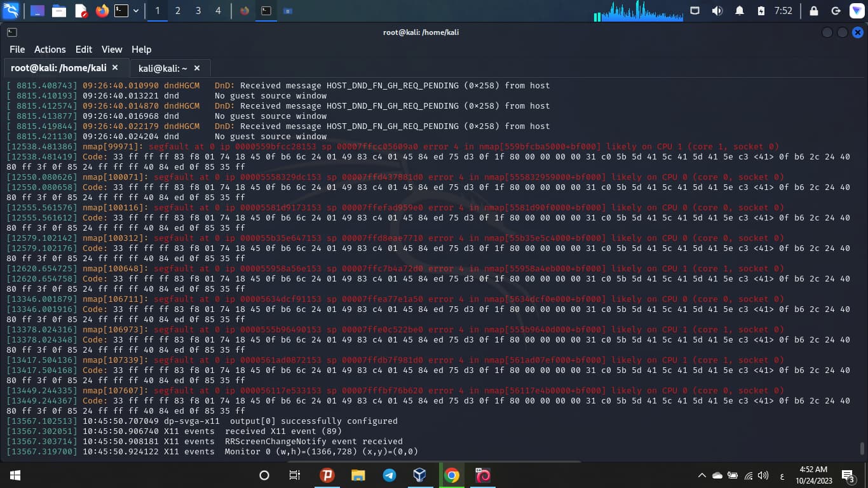Open Windows Task View
Viewport: 868px width, 488px height.
click(x=295, y=475)
